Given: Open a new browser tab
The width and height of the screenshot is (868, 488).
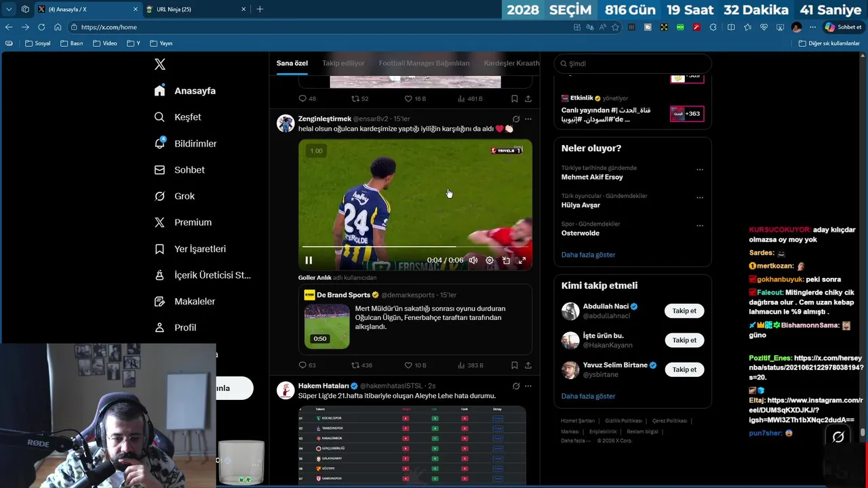Looking at the screenshot, I should click(x=260, y=9).
